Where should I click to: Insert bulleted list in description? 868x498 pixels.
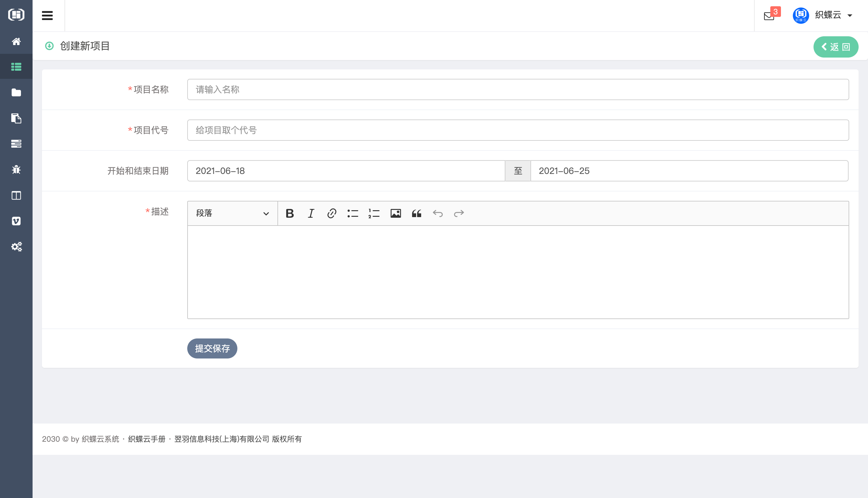point(353,213)
